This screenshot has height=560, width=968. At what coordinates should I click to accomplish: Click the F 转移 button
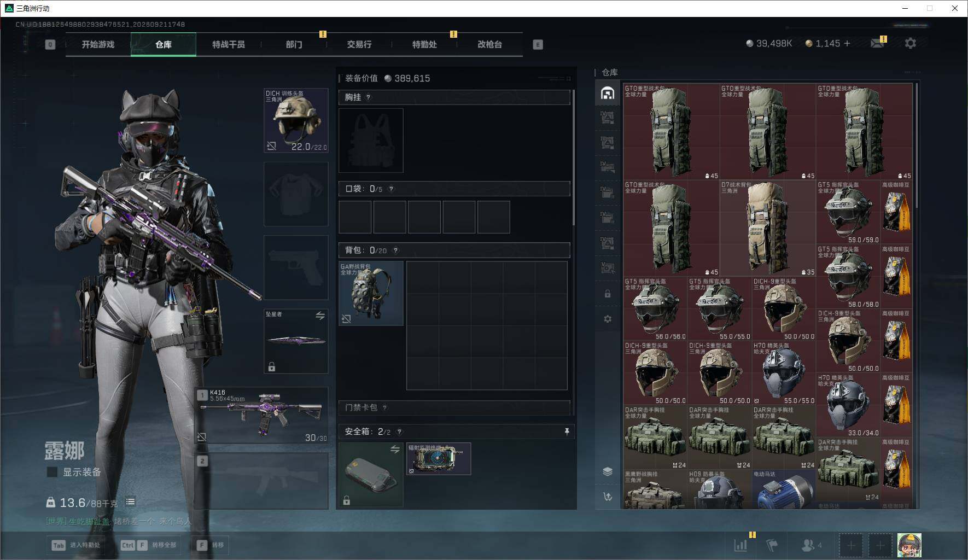(211, 545)
